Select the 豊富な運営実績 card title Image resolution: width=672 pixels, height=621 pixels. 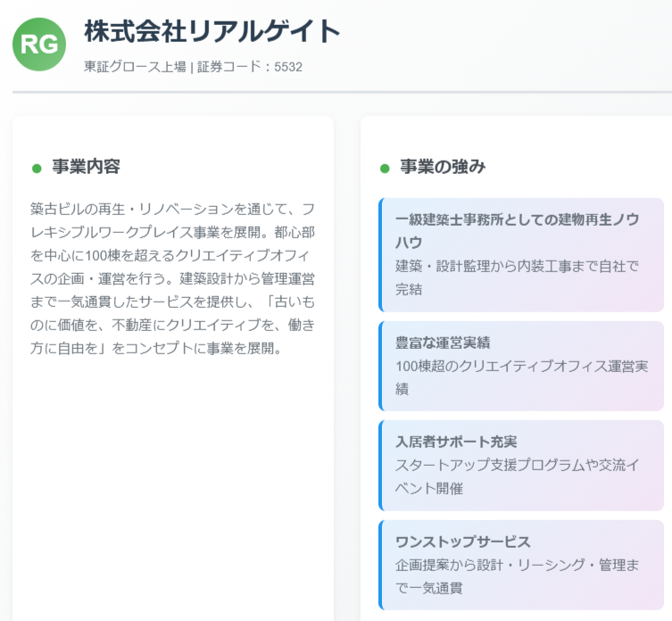(443, 343)
